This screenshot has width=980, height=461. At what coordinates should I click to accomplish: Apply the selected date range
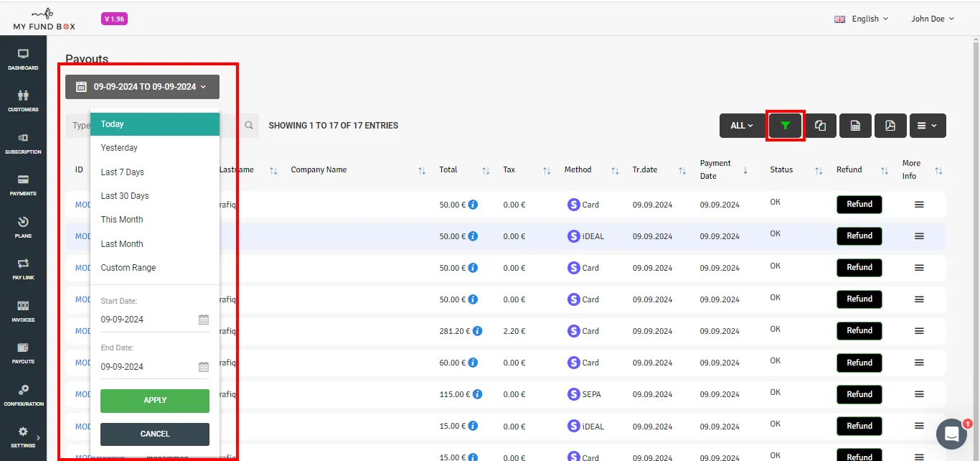pyautogui.click(x=155, y=401)
